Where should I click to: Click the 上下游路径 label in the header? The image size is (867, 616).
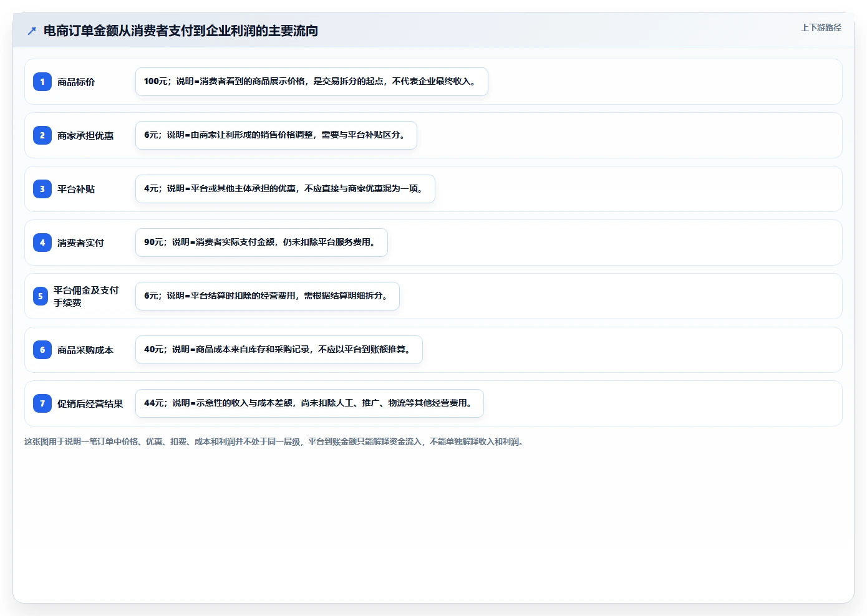[821, 27]
